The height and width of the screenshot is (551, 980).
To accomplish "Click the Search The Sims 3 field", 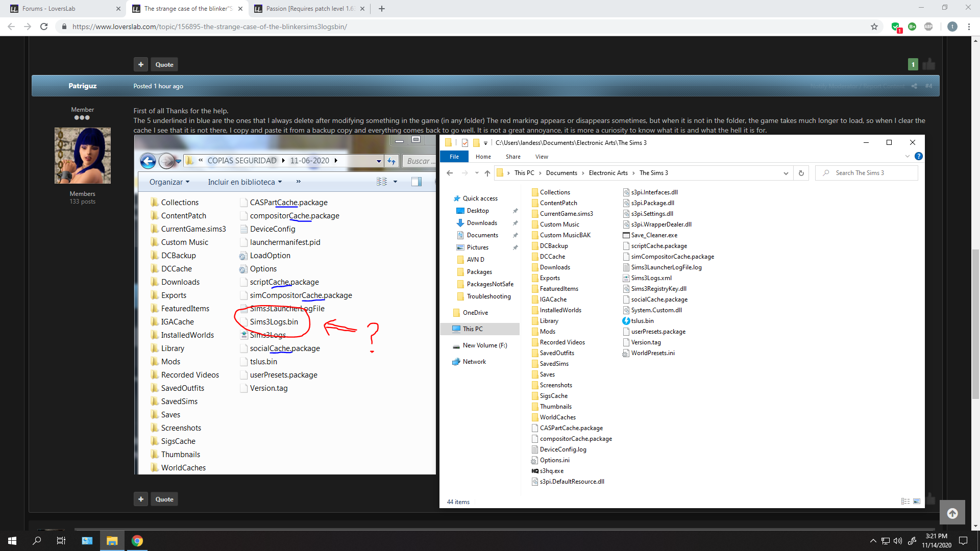I will [x=867, y=173].
